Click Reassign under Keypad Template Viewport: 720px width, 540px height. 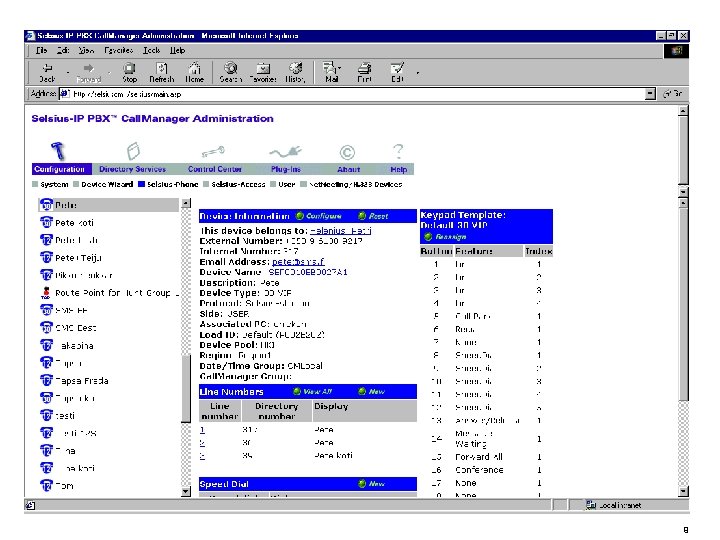445,237
